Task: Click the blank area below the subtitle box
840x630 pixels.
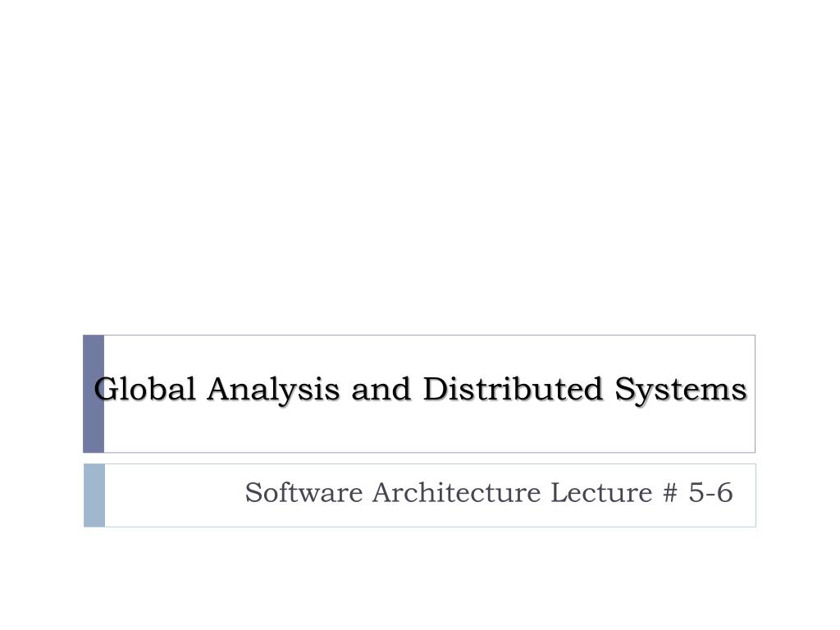Action: pyautogui.click(x=420, y=578)
